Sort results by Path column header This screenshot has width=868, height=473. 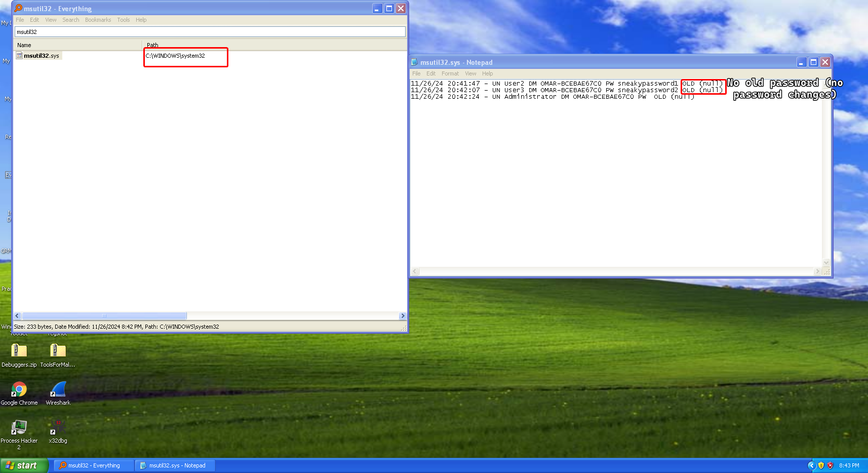click(x=273, y=45)
